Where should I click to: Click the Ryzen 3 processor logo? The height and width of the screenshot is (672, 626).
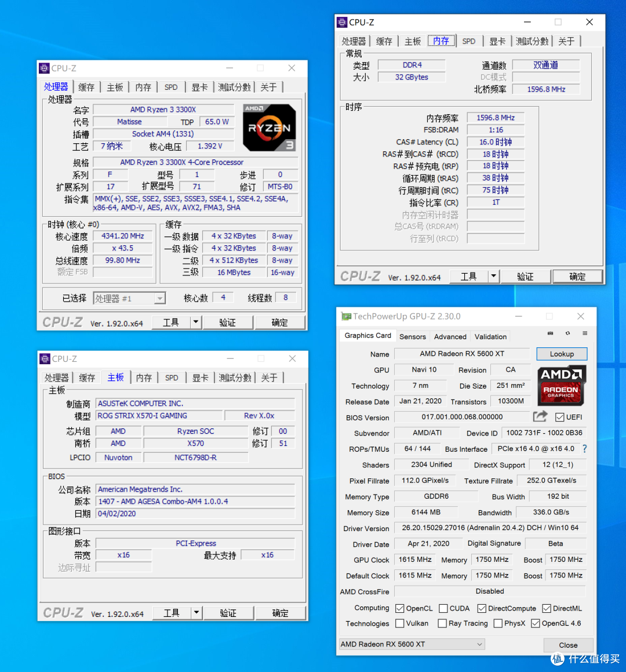pos(269,128)
